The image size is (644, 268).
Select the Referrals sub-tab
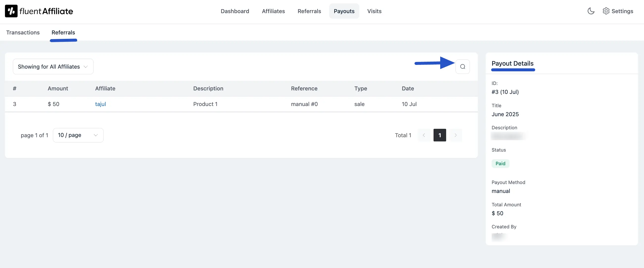coord(63,32)
